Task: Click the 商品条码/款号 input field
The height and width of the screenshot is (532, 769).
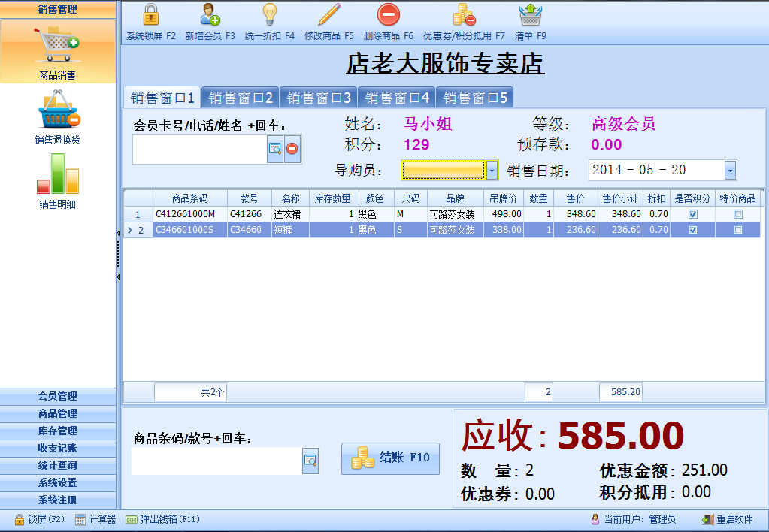Action: click(x=216, y=461)
